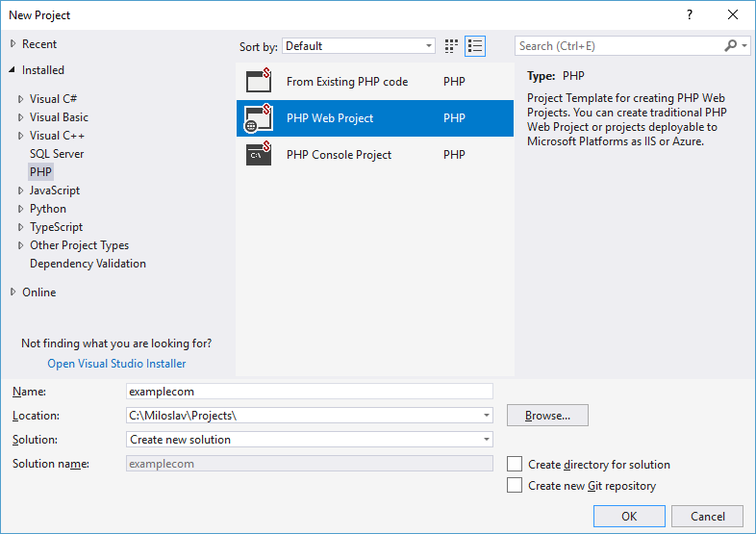Click the Cancel button
This screenshot has height=534, width=756.
pos(707,516)
